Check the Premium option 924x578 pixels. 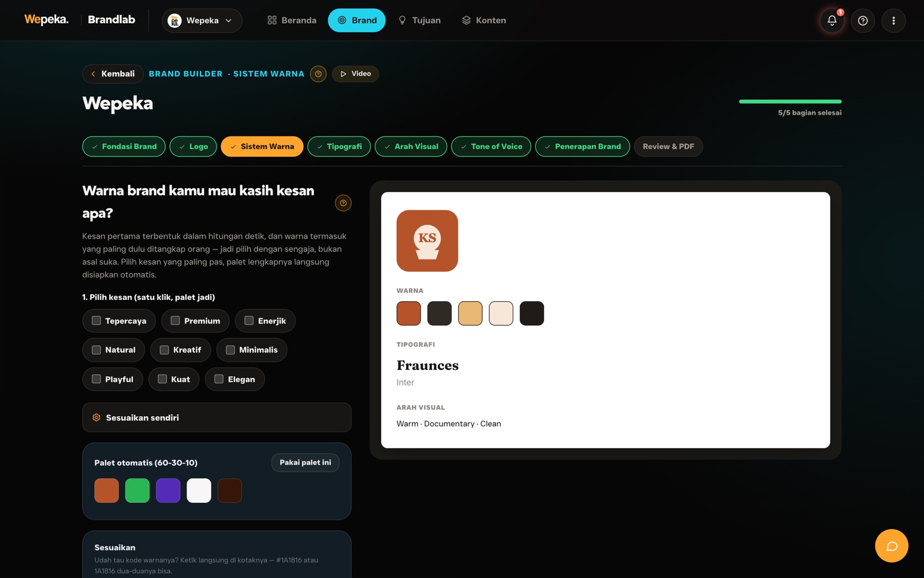(x=195, y=321)
